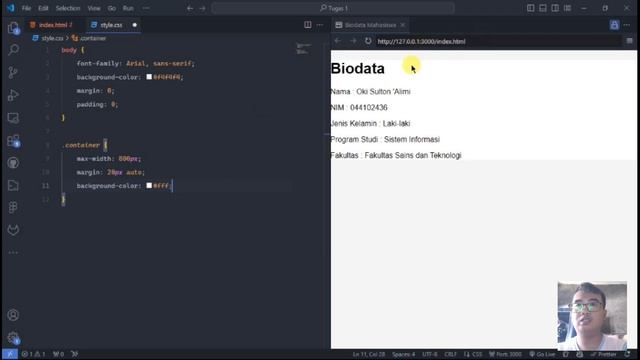This screenshot has height=360, width=640.
Task: Open the Run and Debug view
Action: click(13, 95)
